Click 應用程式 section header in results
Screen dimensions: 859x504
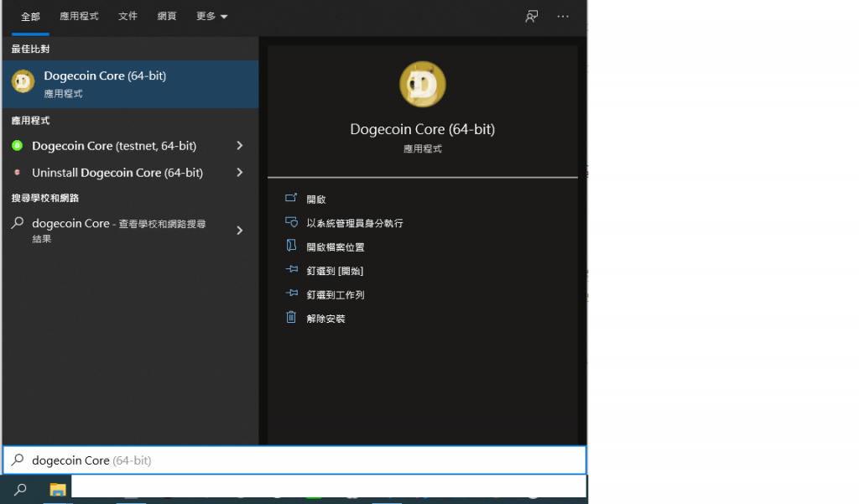pos(31,121)
